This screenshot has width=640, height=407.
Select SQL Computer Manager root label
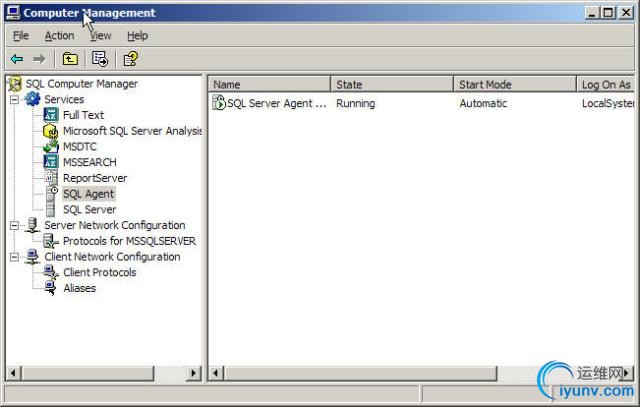[x=82, y=84]
